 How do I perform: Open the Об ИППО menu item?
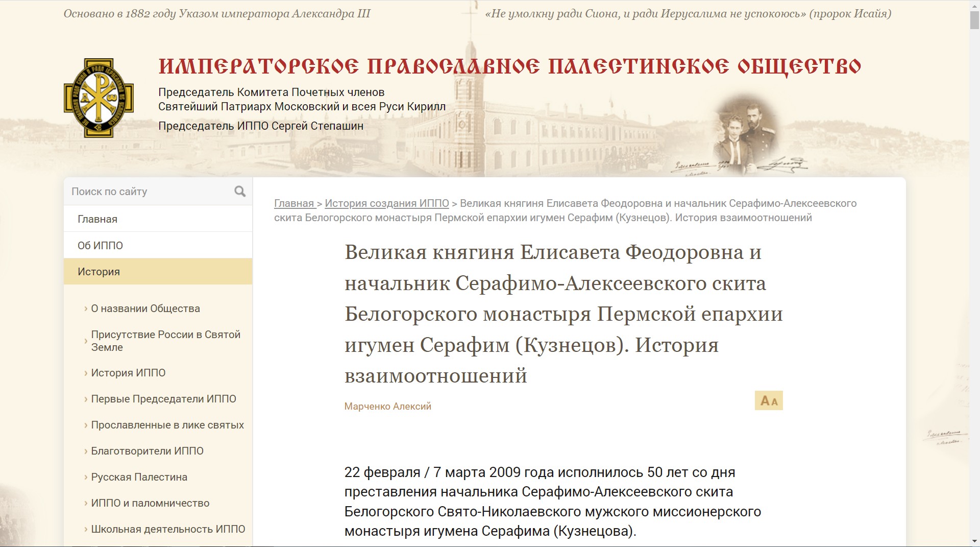coord(158,246)
